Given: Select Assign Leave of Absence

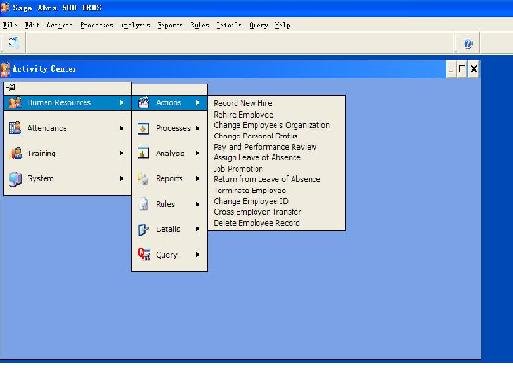Looking at the screenshot, I should [x=257, y=158].
